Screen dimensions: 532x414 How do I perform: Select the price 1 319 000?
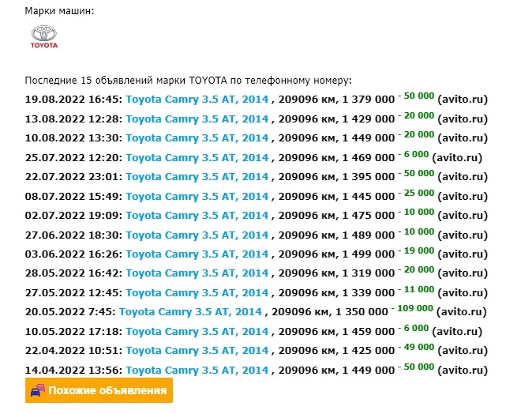[x=369, y=273]
